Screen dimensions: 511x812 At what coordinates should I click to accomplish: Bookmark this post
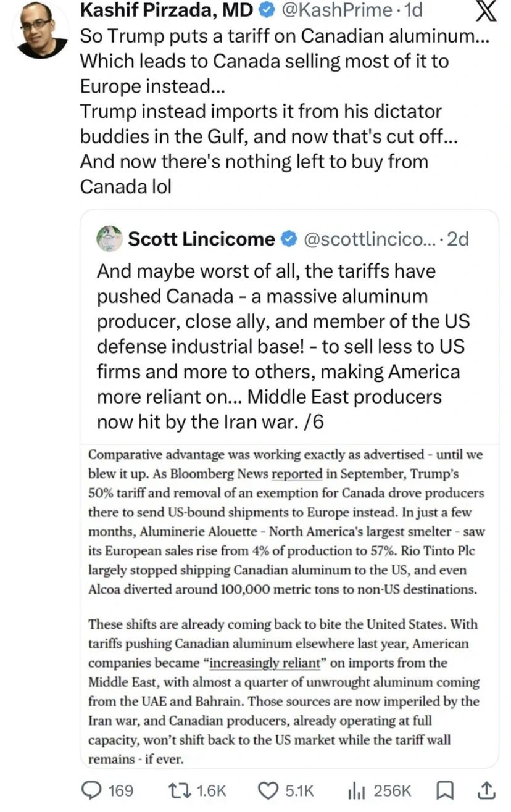coord(443,790)
